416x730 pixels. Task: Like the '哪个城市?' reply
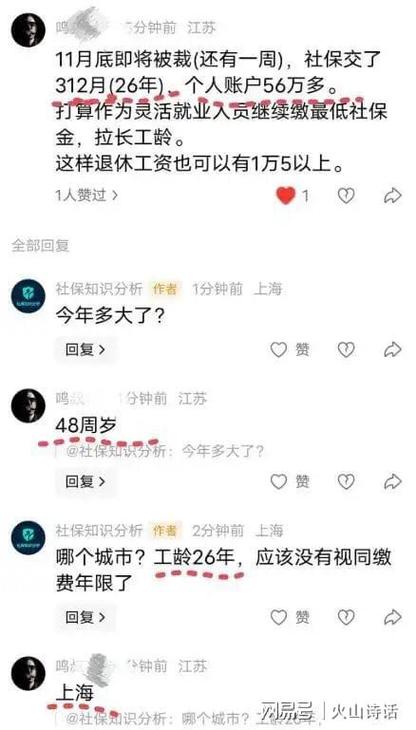pos(289,617)
